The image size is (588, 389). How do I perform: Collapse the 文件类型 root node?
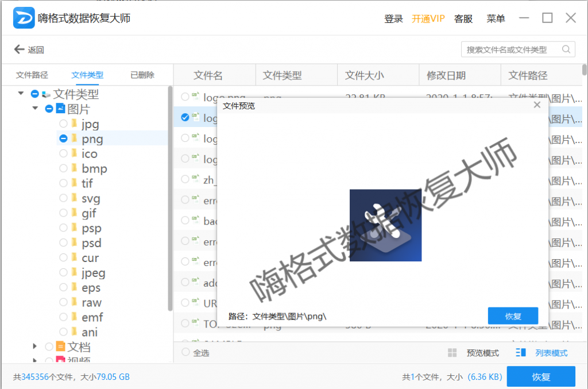21,93
